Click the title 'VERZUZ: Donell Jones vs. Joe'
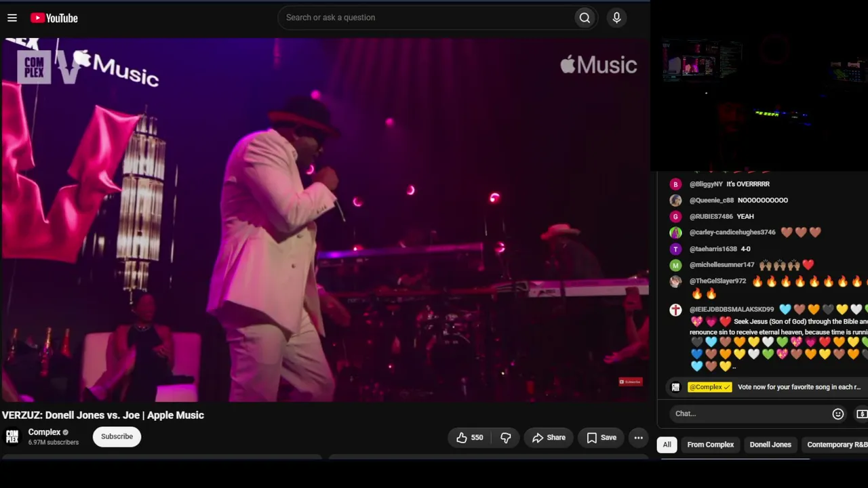This screenshot has width=868, height=488. coord(102,415)
